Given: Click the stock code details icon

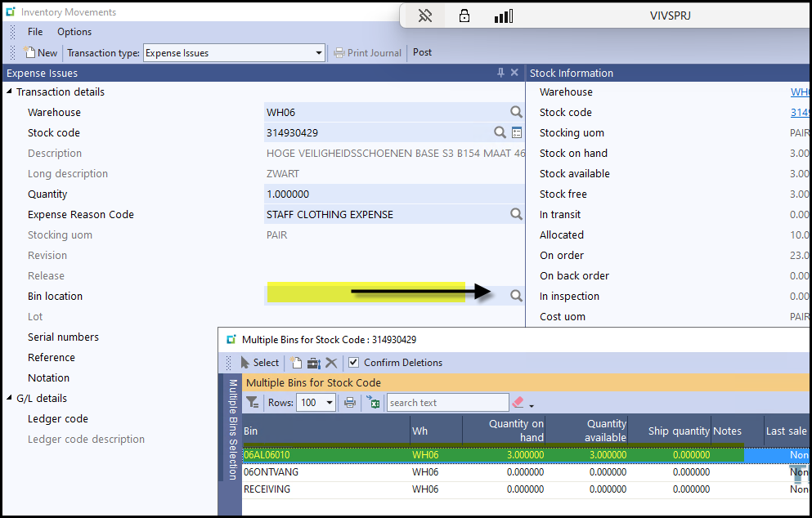Looking at the screenshot, I should click(517, 132).
